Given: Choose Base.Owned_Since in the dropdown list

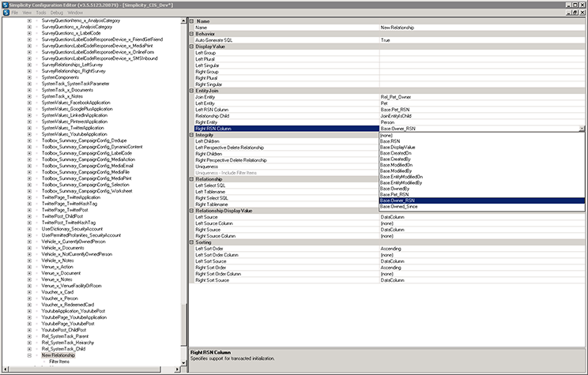Looking at the screenshot, I should tap(482, 206).
